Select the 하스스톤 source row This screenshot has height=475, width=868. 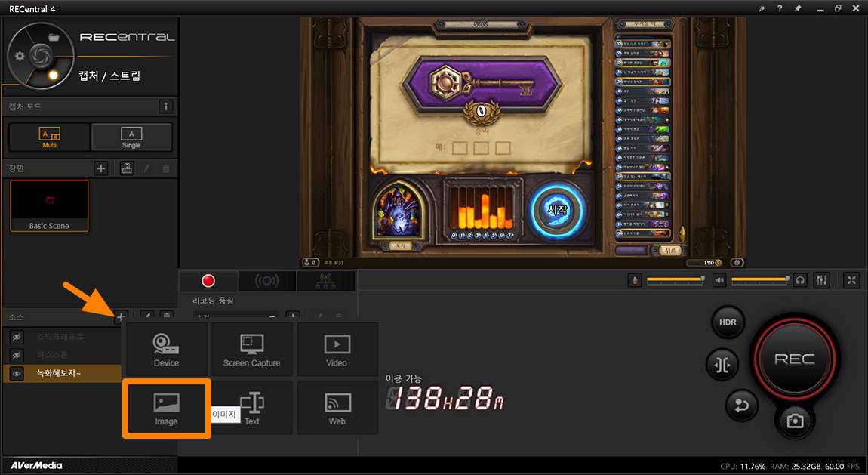pos(62,355)
